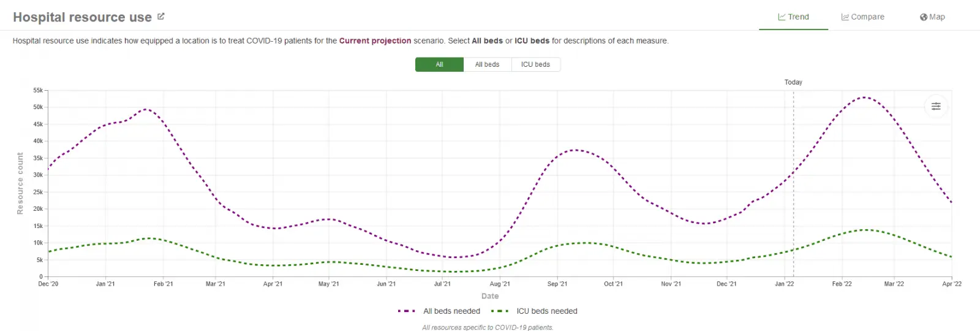The image size is (980, 331).
Task: Switch the measure toggle to All beds
Action: pos(487,64)
